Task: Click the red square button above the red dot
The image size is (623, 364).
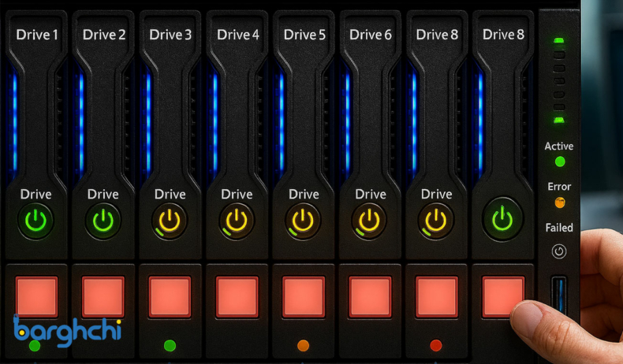Action: [437, 297]
